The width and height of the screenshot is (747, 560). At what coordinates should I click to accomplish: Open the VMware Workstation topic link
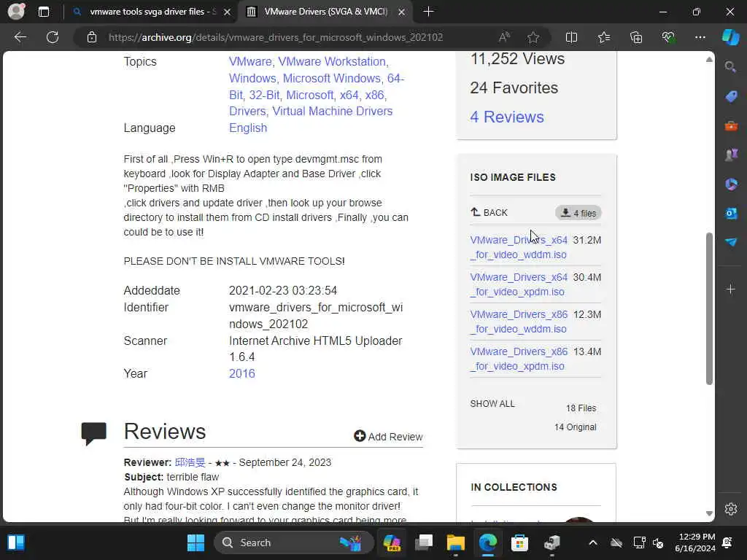[x=332, y=61]
